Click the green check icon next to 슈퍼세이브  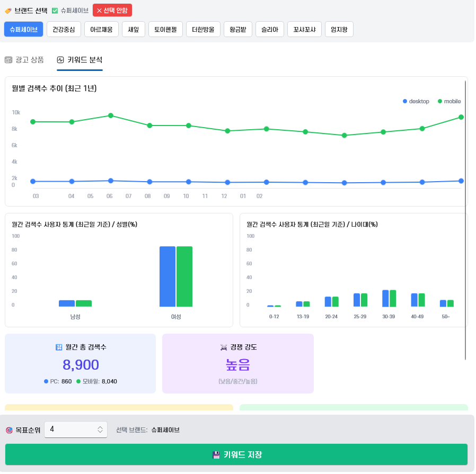pos(55,10)
